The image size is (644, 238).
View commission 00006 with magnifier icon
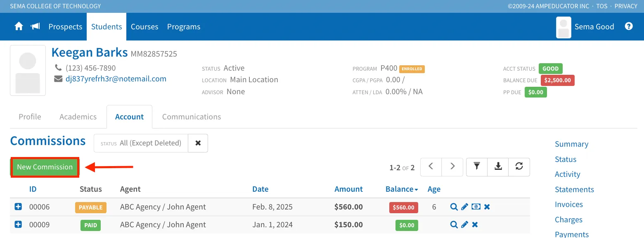click(x=454, y=207)
